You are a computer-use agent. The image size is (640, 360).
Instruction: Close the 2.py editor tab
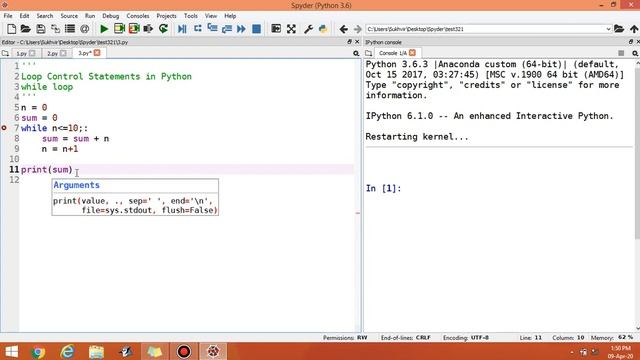pos(63,53)
